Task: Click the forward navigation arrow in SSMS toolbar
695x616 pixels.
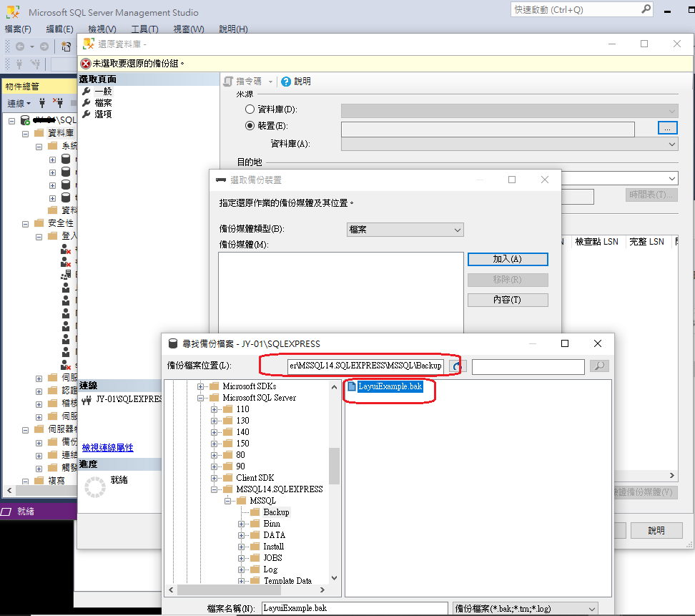Action: pyautogui.click(x=44, y=47)
